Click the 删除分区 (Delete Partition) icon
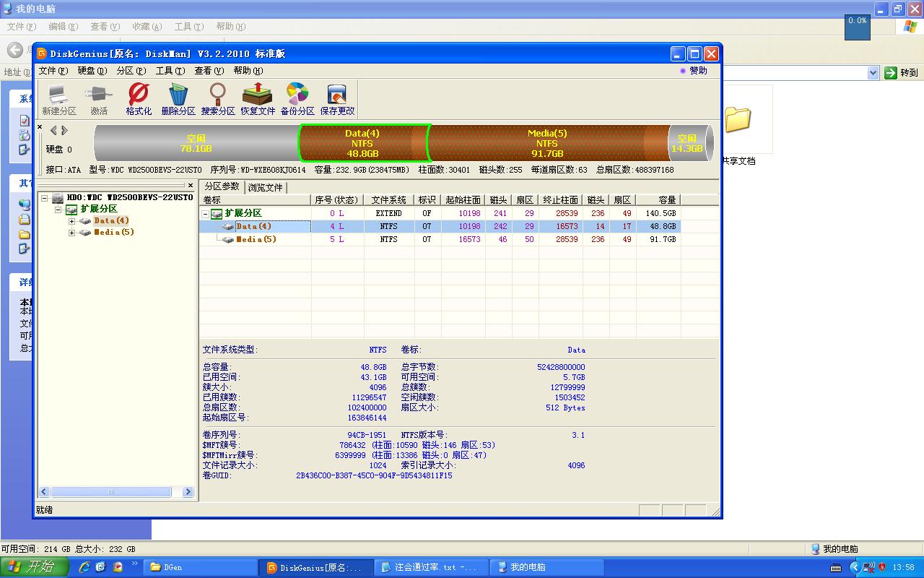Image resolution: width=924 pixels, height=578 pixels. [x=178, y=99]
